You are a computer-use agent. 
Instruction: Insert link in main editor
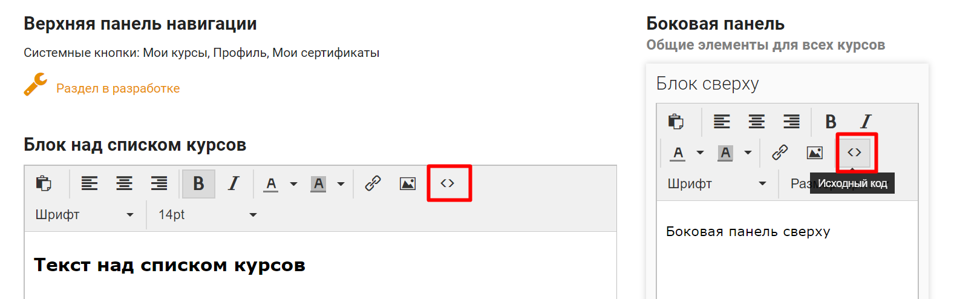coord(373,183)
